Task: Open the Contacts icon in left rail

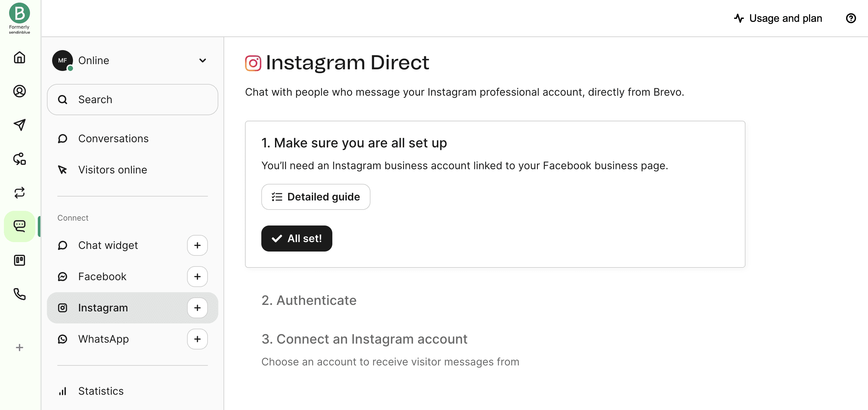Action: [x=20, y=91]
